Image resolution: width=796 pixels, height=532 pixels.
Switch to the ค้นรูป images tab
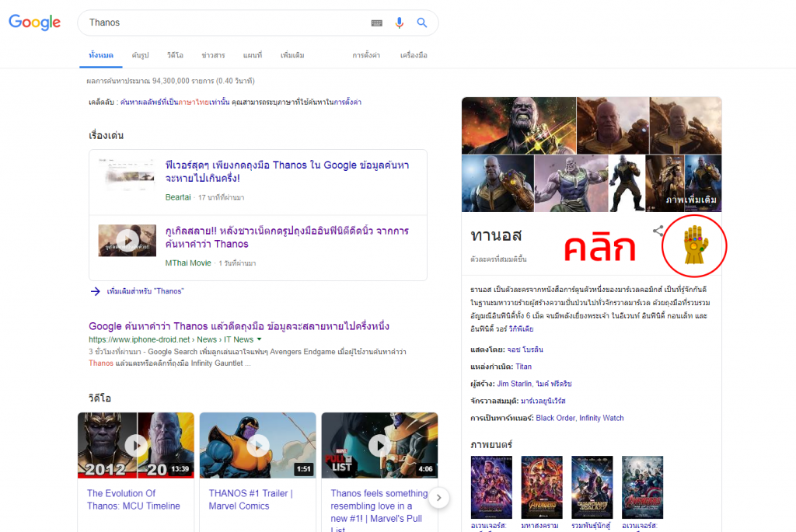140,55
